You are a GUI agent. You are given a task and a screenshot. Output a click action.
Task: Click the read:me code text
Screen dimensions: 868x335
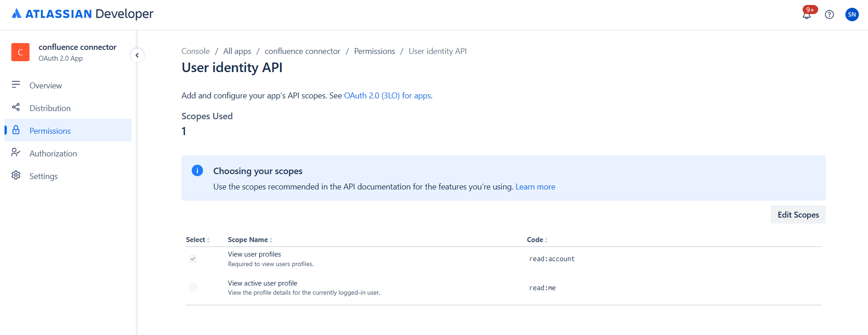[x=542, y=288]
